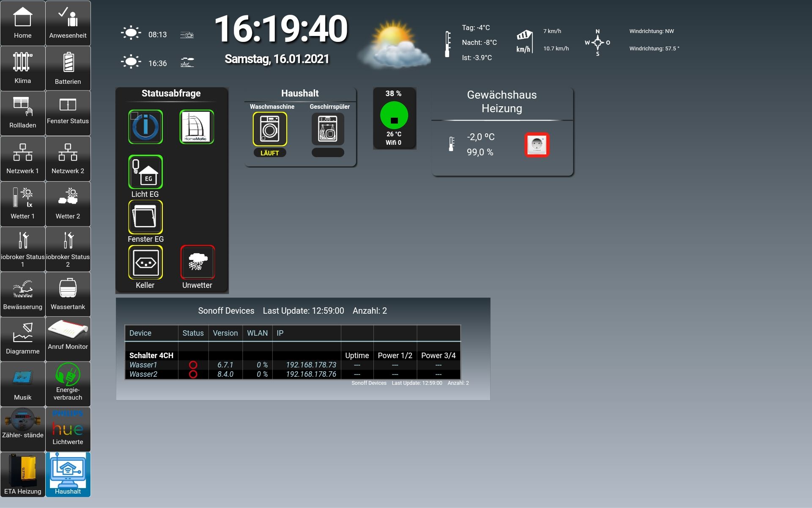Open the Unwetter weather warning
Viewport: 812px width, 508px height.
point(198,262)
